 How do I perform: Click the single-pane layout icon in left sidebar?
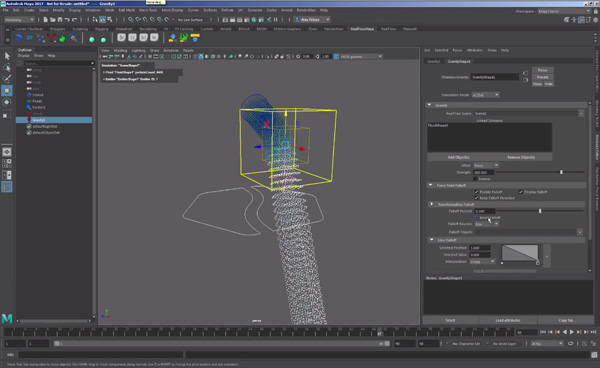(7, 152)
